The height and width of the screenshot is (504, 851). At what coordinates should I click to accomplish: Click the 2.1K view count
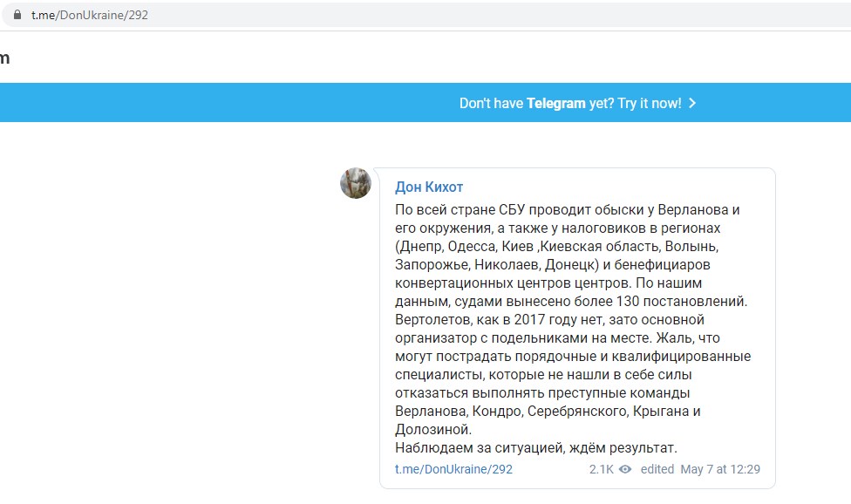tap(602, 469)
